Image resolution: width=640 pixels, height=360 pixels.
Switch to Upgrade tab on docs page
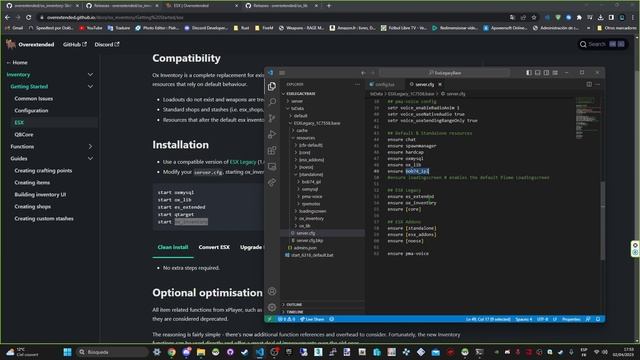coord(251,247)
